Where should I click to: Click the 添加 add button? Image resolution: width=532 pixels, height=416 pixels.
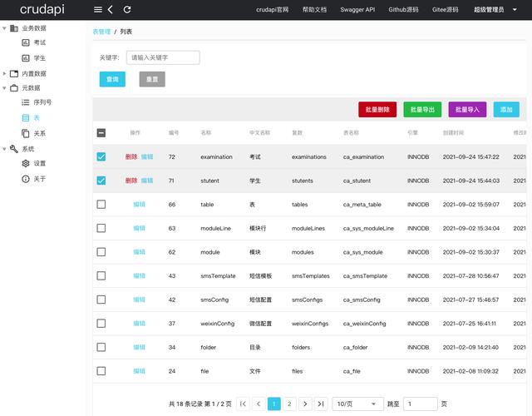506,109
